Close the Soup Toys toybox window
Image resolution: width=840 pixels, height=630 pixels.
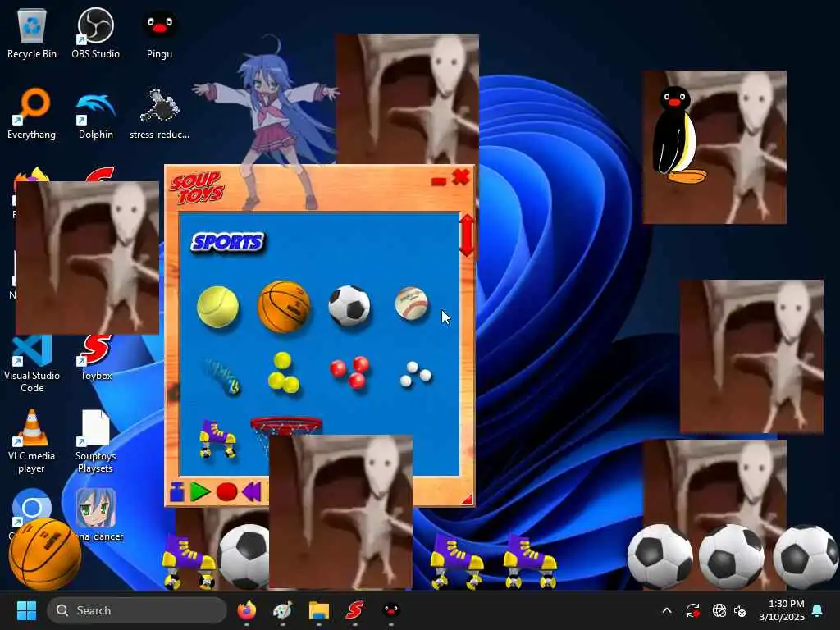pos(461,177)
